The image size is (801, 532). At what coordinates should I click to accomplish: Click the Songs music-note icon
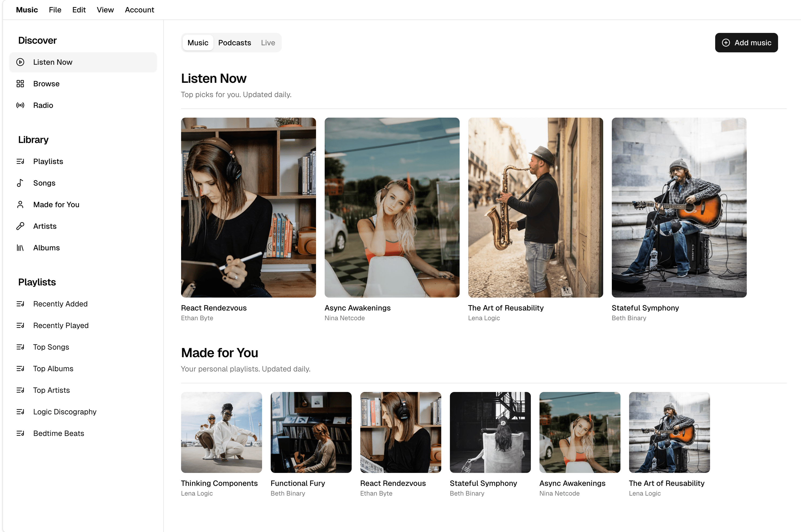pos(20,183)
